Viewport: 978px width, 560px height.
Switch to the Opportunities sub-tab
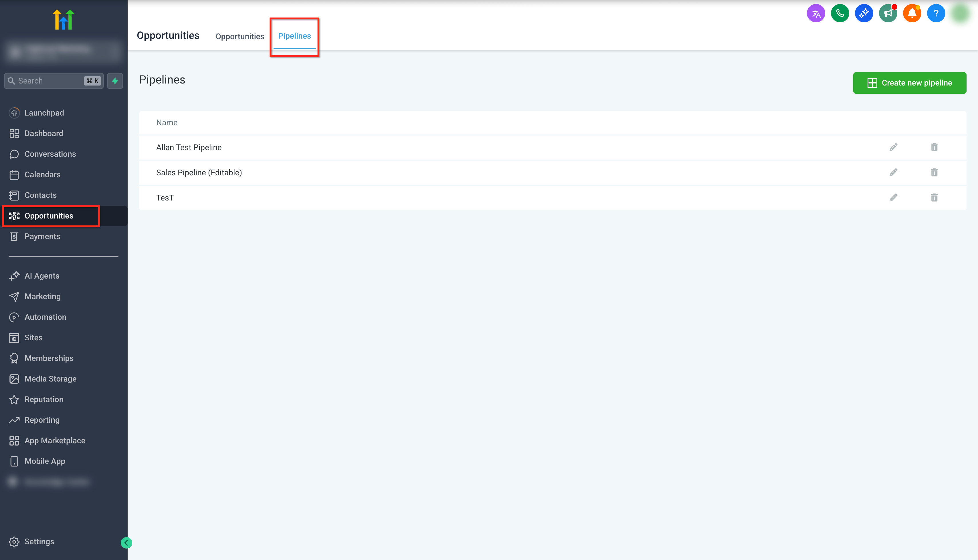pyautogui.click(x=240, y=36)
